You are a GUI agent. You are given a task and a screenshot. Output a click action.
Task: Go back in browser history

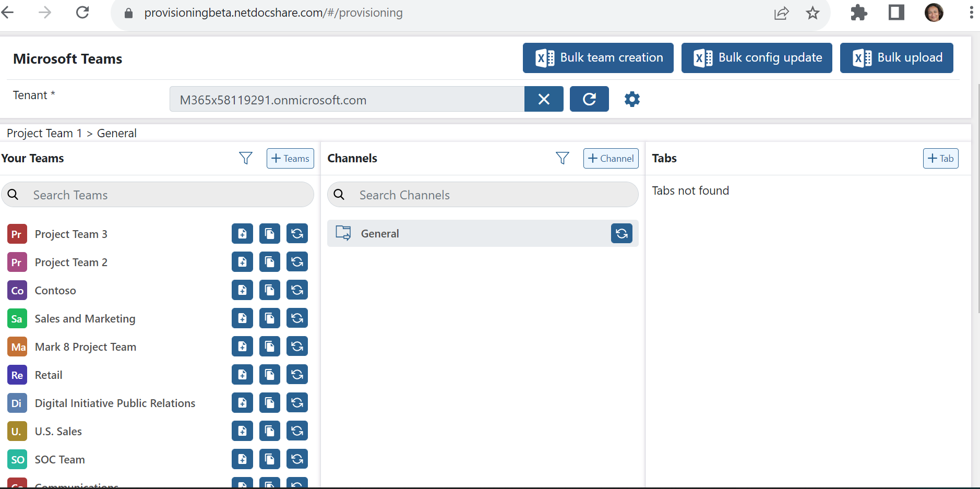click(8, 13)
